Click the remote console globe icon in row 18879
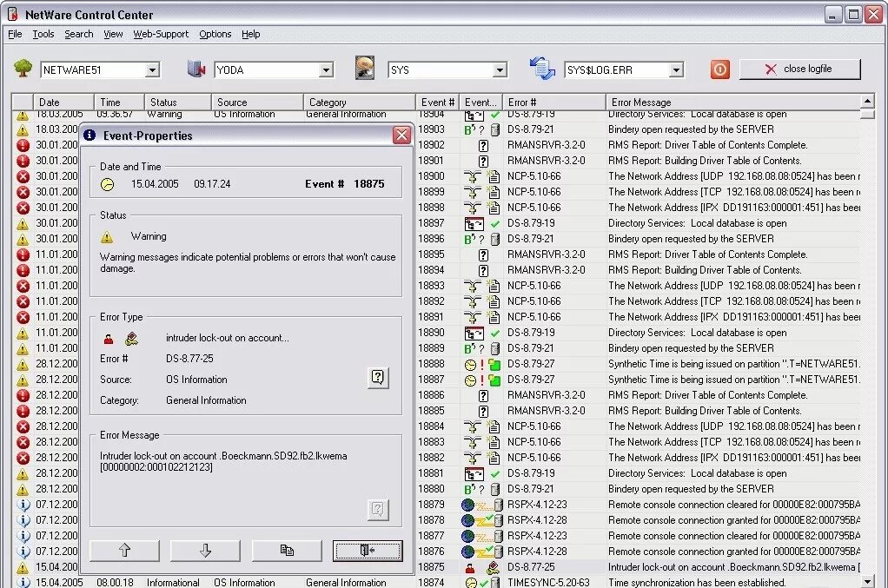The height and width of the screenshot is (588, 888). coord(467,505)
